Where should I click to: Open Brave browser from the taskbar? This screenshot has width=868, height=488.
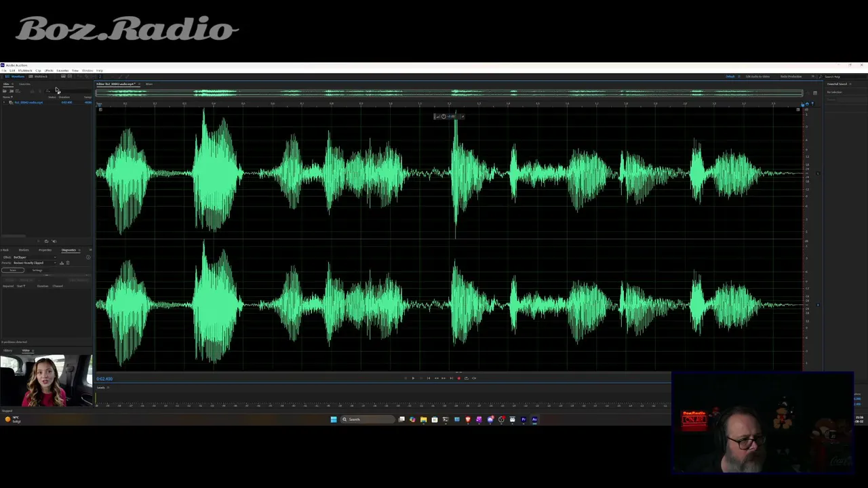pyautogui.click(x=468, y=420)
